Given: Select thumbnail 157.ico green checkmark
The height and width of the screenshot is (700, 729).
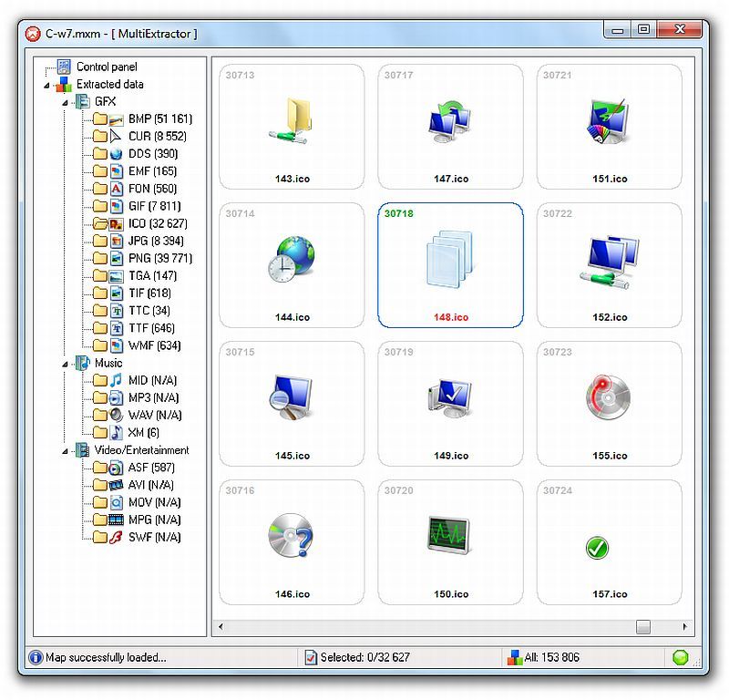Looking at the screenshot, I should click(x=610, y=542).
